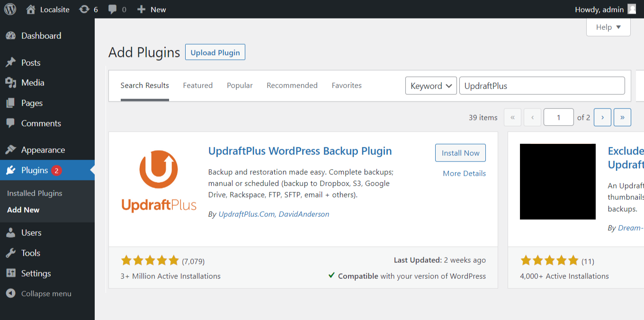Click the five-star rating with 11 reviews
The width and height of the screenshot is (644, 320).
pyautogui.click(x=549, y=260)
